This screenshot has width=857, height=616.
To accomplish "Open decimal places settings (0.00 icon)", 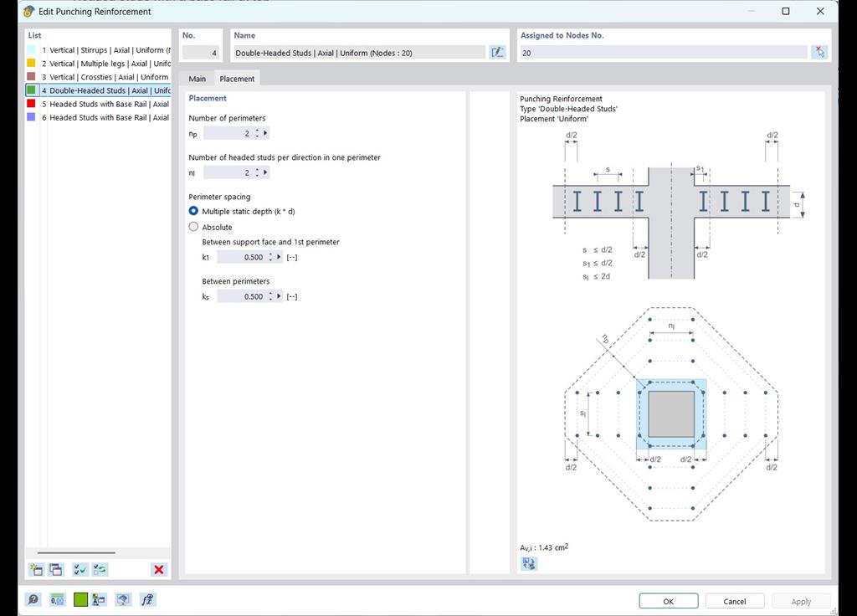I will point(57,599).
